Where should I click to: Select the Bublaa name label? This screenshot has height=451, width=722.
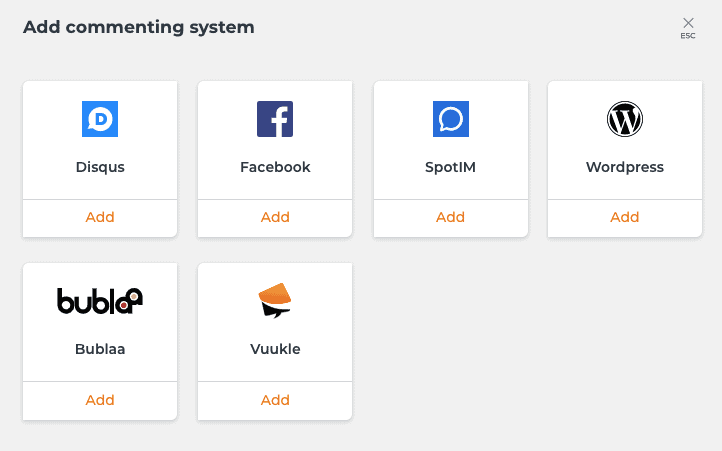pos(100,349)
